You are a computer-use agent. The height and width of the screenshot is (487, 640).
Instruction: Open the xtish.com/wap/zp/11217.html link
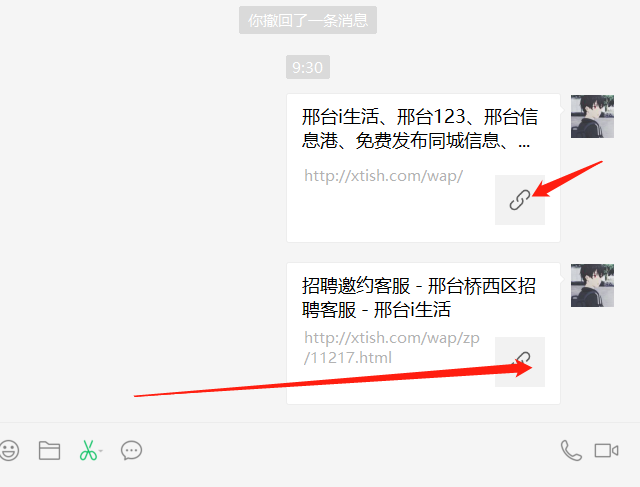click(392, 348)
